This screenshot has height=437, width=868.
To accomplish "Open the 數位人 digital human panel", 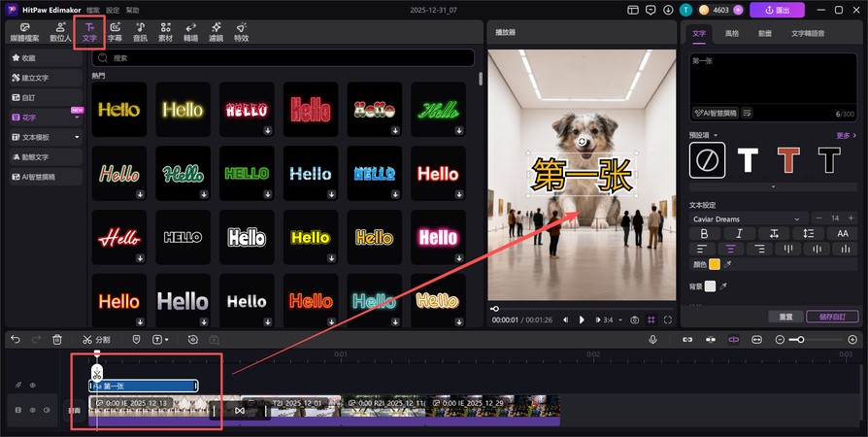I will (x=61, y=33).
